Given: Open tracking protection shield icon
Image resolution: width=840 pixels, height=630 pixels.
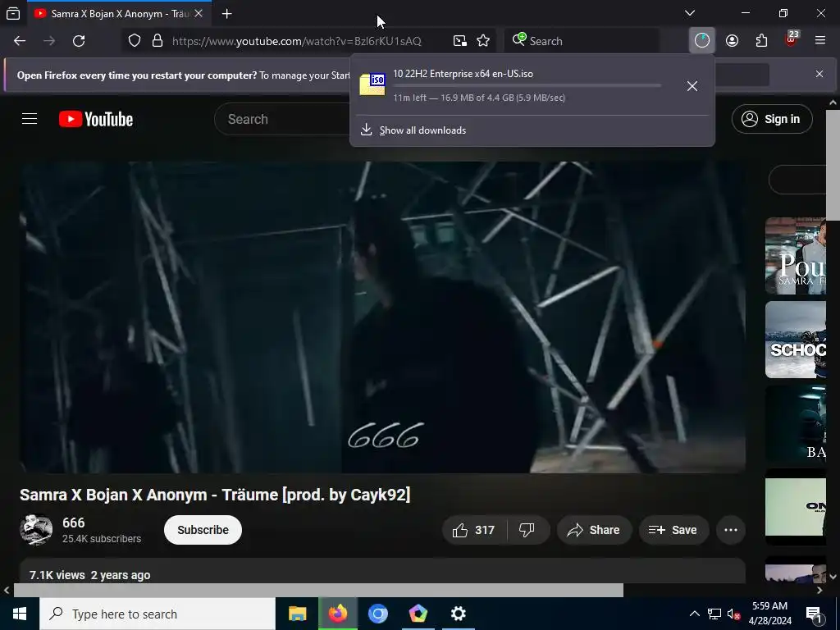Looking at the screenshot, I should (x=135, y=41).
